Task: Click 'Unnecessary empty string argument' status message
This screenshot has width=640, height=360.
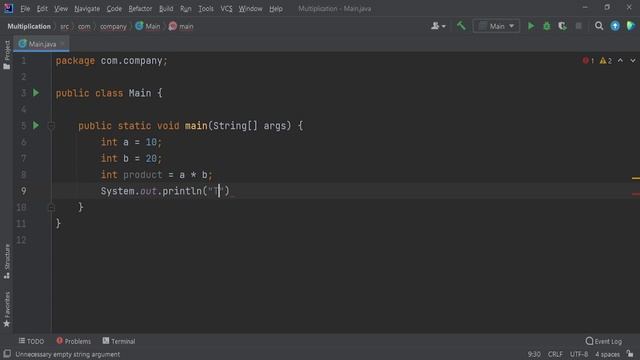Action: [x=68, y=354]
